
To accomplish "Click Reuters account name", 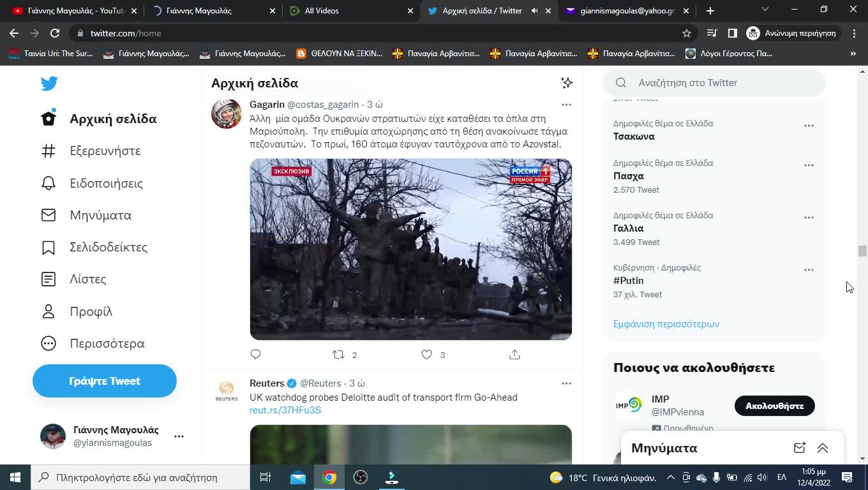I will click(267, 383).
